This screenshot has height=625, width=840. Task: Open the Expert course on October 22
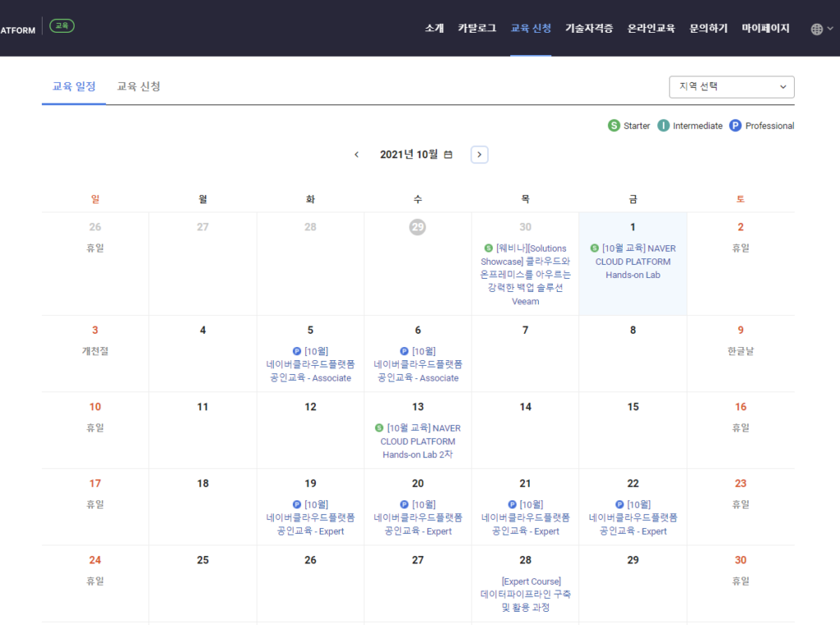[x=632, y=518]
